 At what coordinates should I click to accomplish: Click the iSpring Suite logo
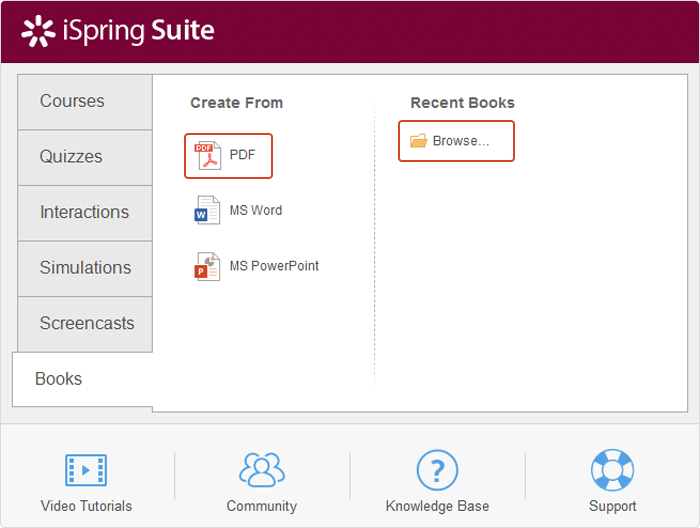(x=118, y=31)
